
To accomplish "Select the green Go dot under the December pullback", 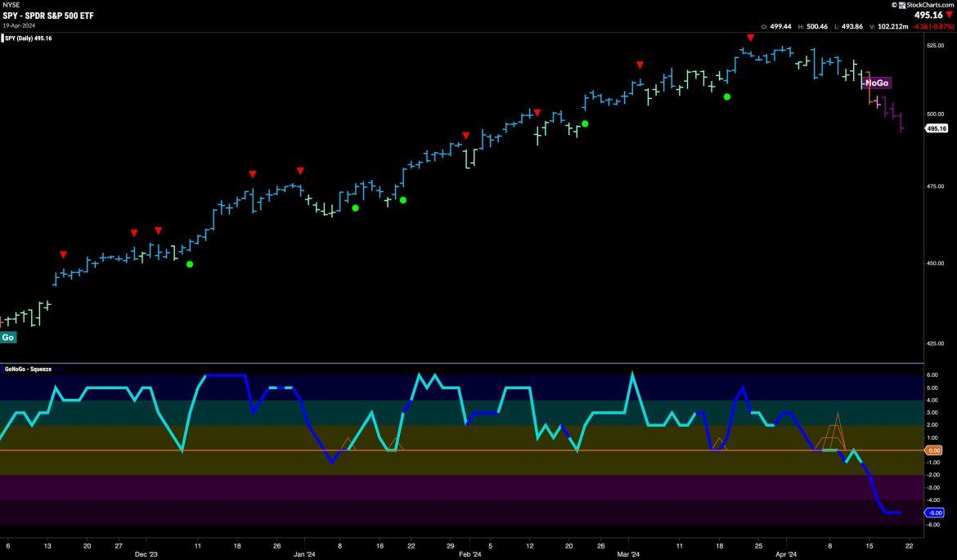I will click(190, 265).
